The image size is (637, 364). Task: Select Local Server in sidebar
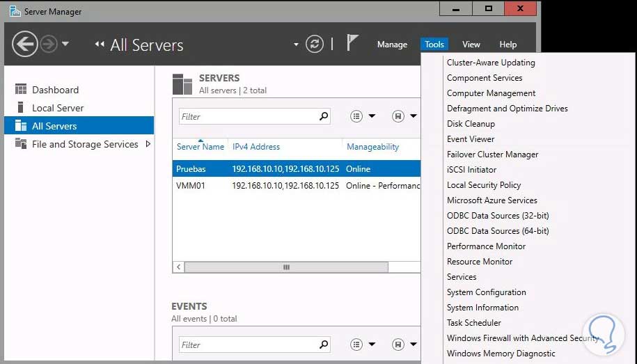(x=58, y=108)
